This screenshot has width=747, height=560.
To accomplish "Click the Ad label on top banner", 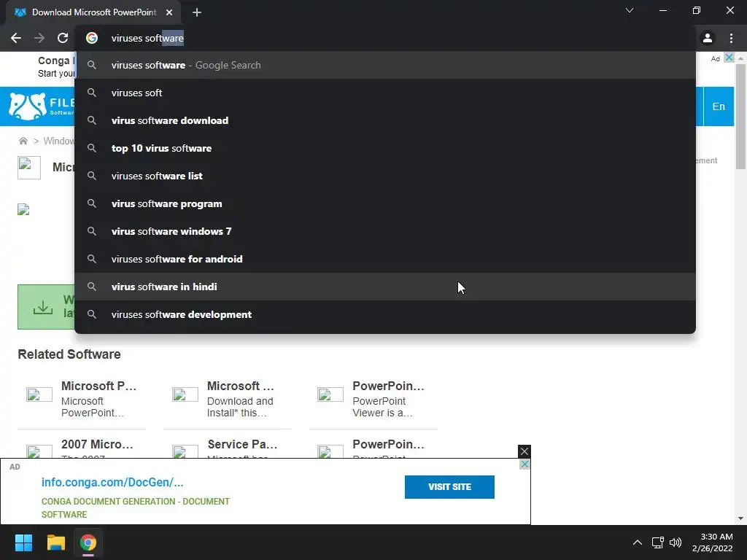I will (715, 58).
